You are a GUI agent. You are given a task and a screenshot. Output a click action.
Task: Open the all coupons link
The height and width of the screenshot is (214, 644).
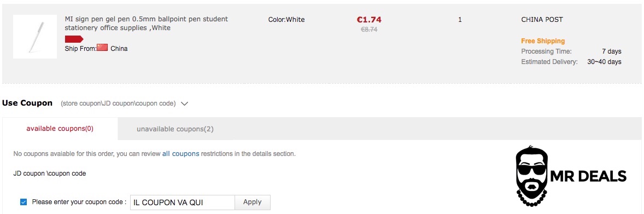(x=181, y=154)
